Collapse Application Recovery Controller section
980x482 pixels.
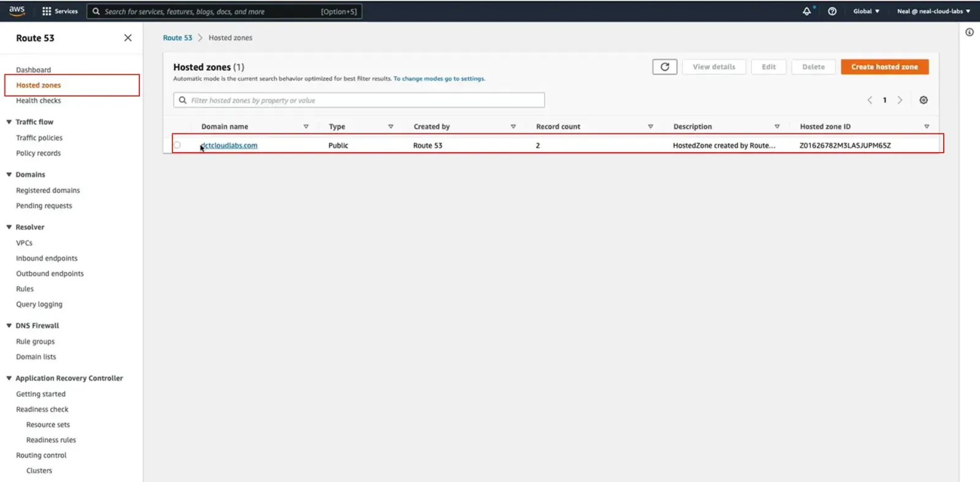[9, 378]
